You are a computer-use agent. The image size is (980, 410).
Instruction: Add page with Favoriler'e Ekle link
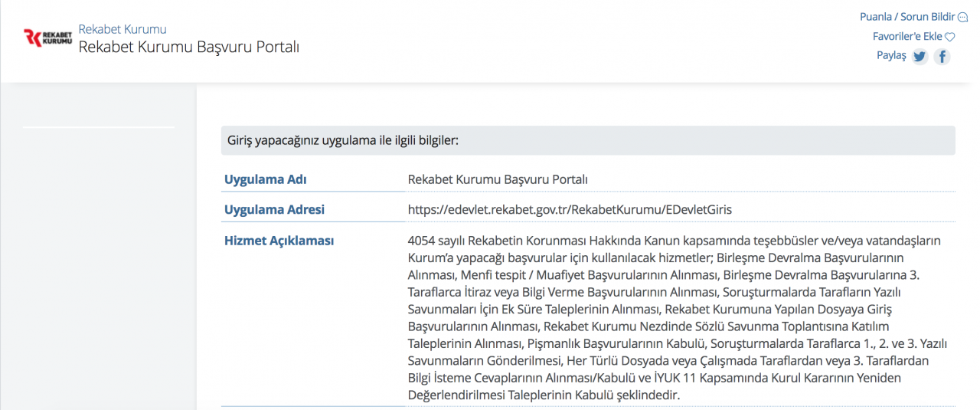[x=907, y=36]
